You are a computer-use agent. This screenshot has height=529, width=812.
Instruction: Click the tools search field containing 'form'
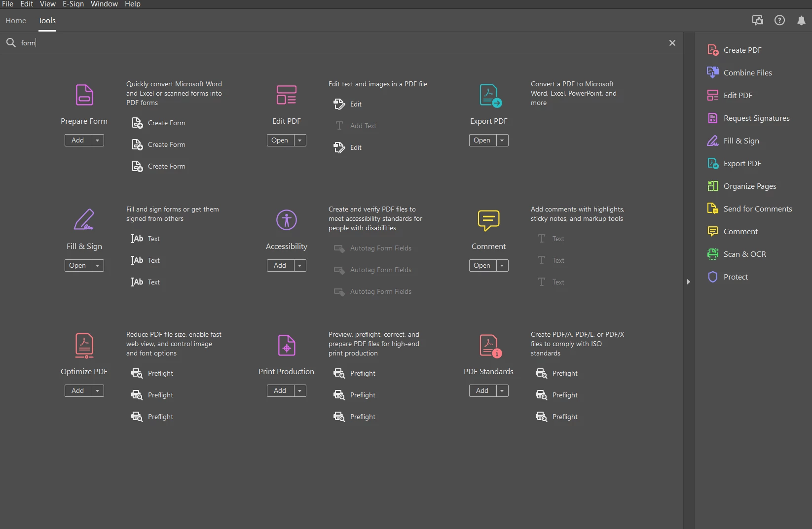click(x=340, y=43)
